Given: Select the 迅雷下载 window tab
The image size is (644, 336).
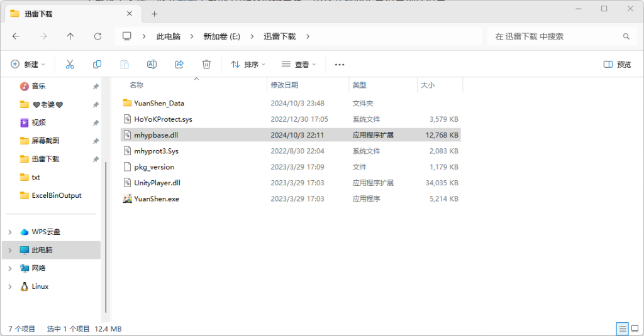Looking at the screenshot, I should tap(73, 14).
